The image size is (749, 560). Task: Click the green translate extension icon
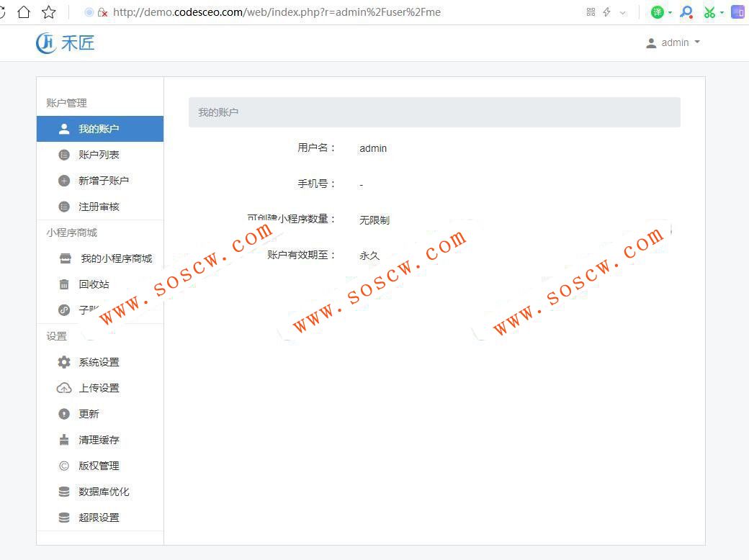click(x=658, y=12)
